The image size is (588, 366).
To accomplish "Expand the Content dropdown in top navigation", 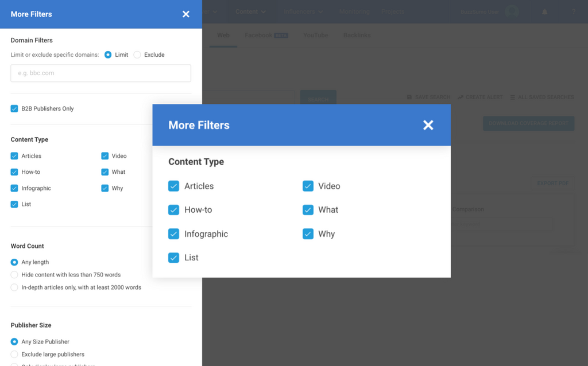I will pos(250,11).
